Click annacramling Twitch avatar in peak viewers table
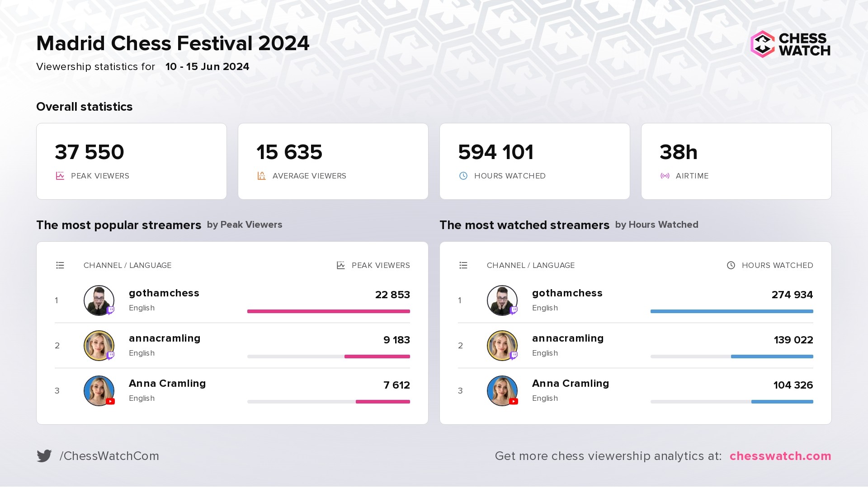The image size is (868, 488). pyautogui.click(x=99, y=346)
